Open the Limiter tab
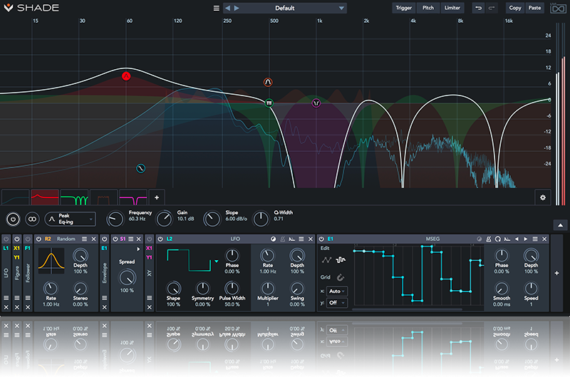The width and height of the screenshot is (570, 392). pos(452,8)
